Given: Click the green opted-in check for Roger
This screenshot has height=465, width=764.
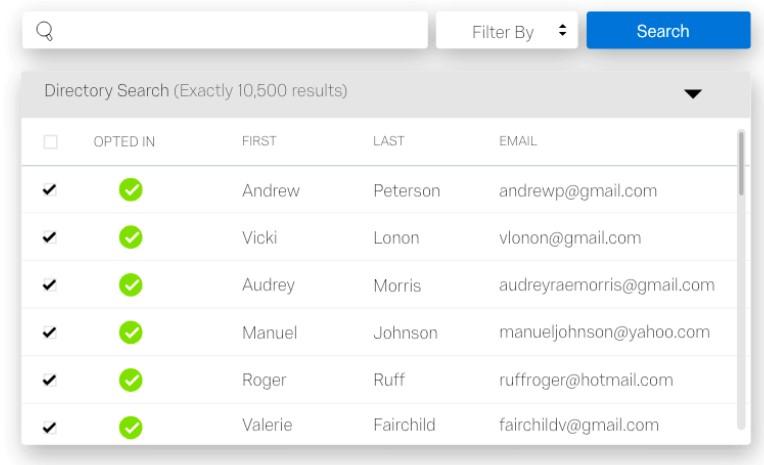Looking at the screenshot, I should tap(131, 380).
